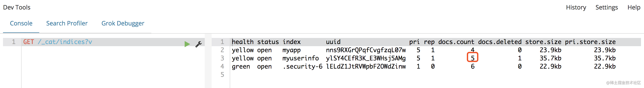Switch to the Console tab
The image size is (644, 88).
click(x=21, y=23)
